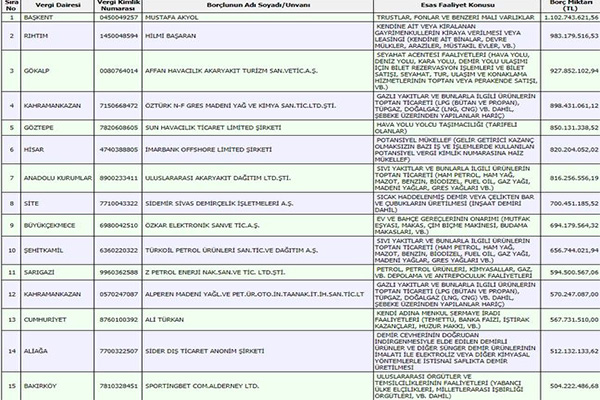Click the tax office 'SİTE'
This screenshot has width=600, height=400.
(31, 204)
